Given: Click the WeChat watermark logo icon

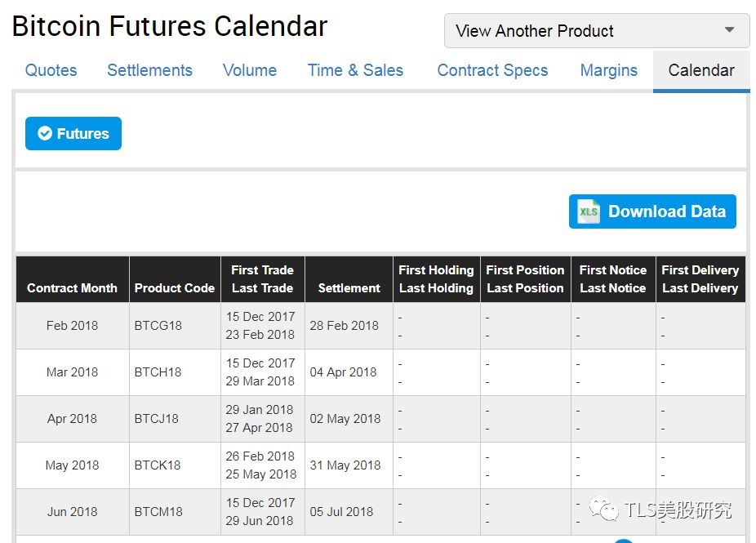Looking at the screenshot, I should (x=607, y=511).
